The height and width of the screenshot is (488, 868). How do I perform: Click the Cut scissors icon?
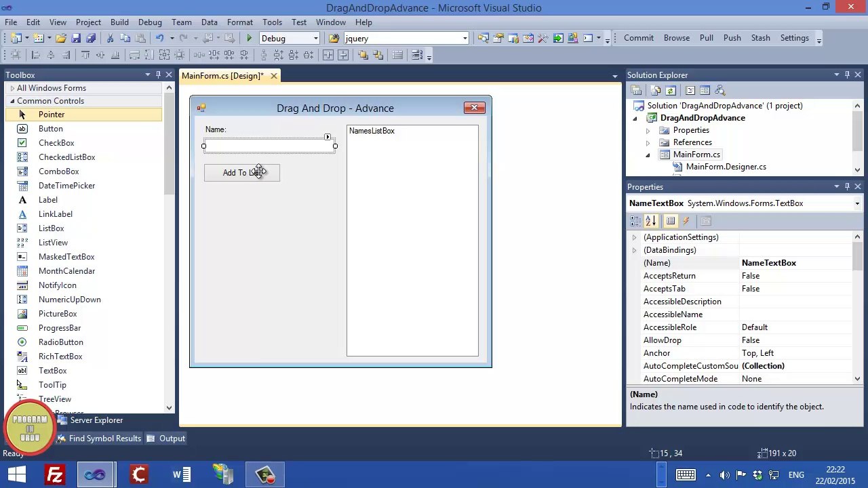point(110,38)
